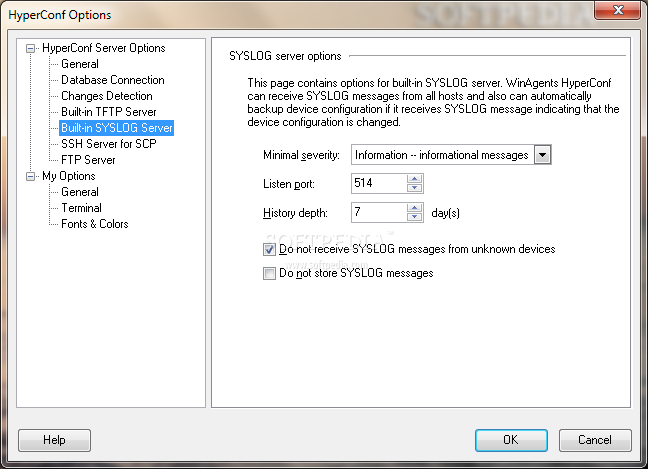648x469 pixels.
Task: Select General under HyperConf Server Options
Action: tap(80, 64)
